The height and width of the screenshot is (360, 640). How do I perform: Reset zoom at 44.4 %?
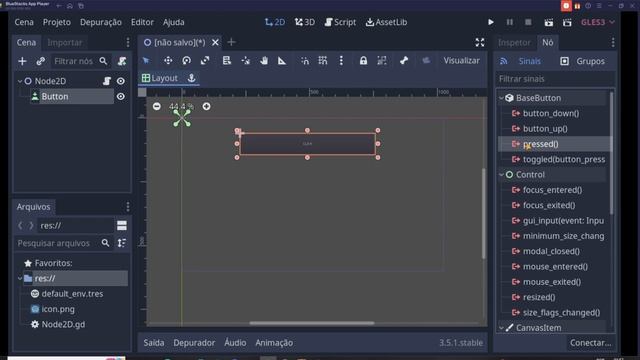click(182, 106)
